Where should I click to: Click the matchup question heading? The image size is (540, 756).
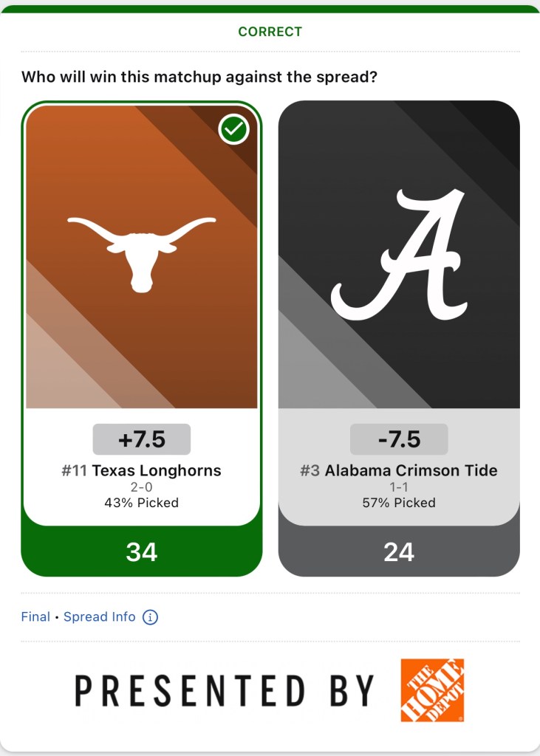tap(199, 77)
